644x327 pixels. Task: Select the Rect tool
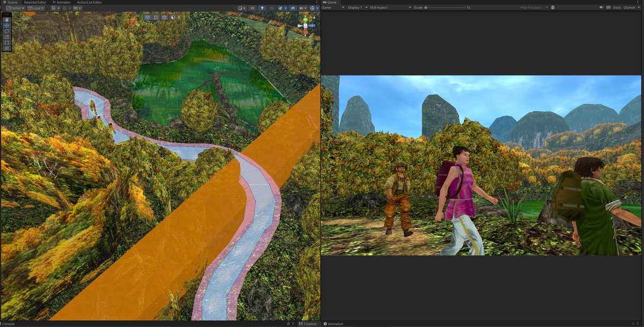pos(6,42)
